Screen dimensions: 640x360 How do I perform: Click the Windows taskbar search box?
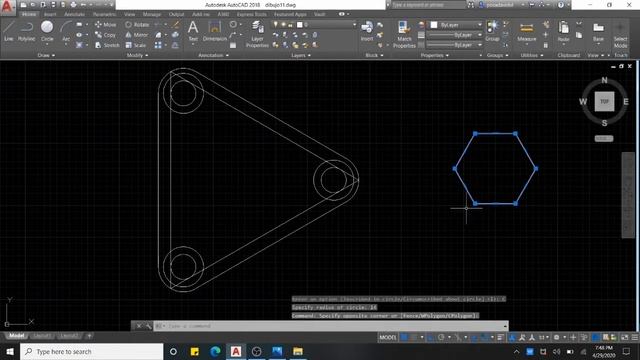(x=91, y=351)
